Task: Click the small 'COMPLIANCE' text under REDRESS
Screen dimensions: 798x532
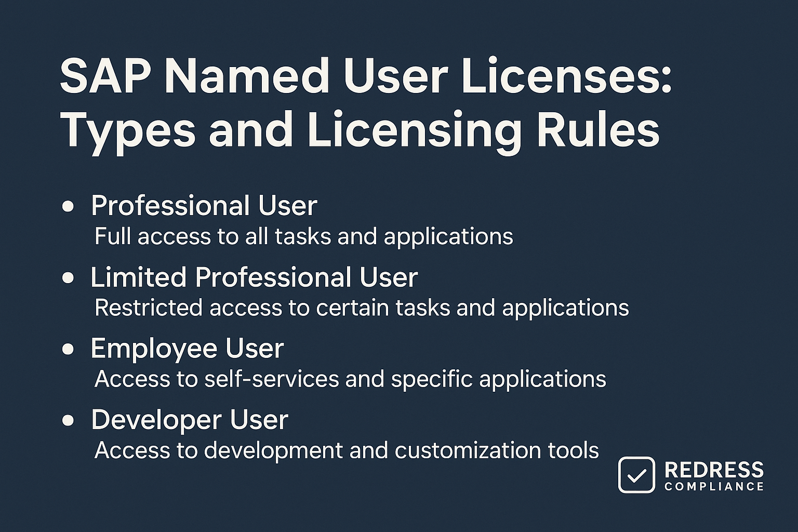Action: click(x=714, y=487)
